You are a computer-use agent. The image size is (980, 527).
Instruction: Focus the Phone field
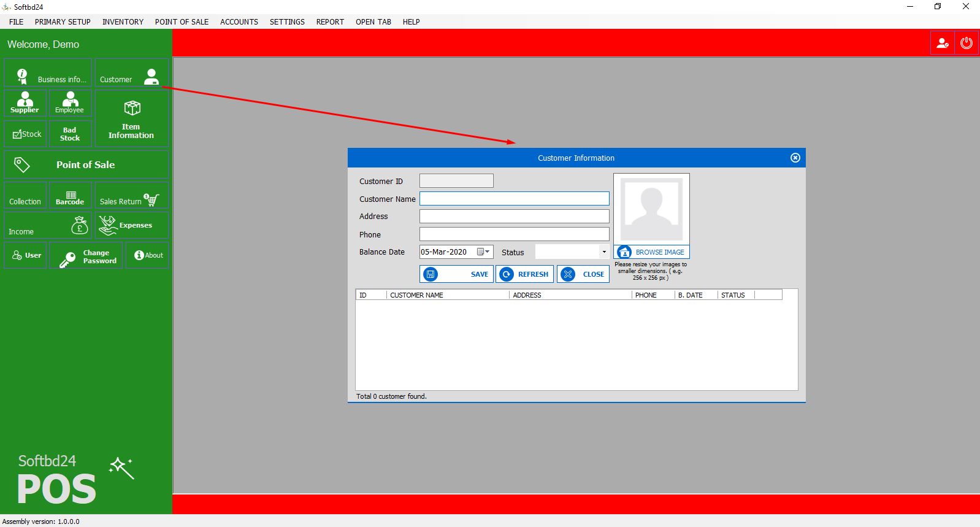pyautogui.click(x=515, y=234)
